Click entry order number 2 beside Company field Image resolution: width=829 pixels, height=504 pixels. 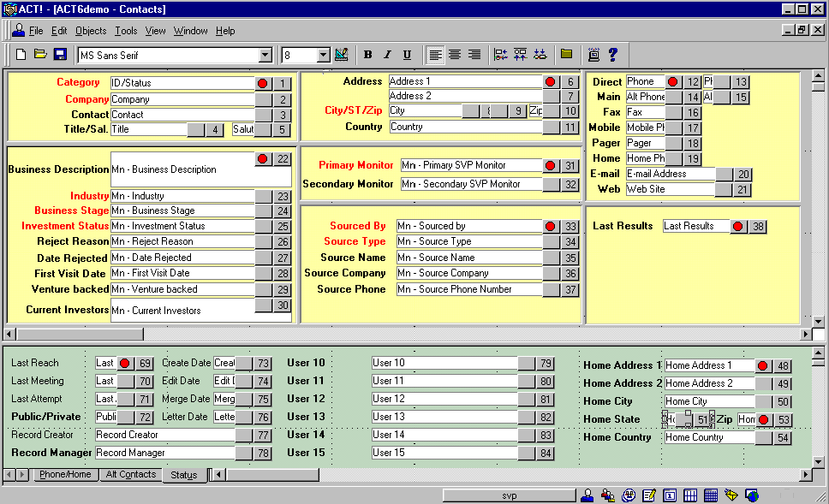(283, 100)
